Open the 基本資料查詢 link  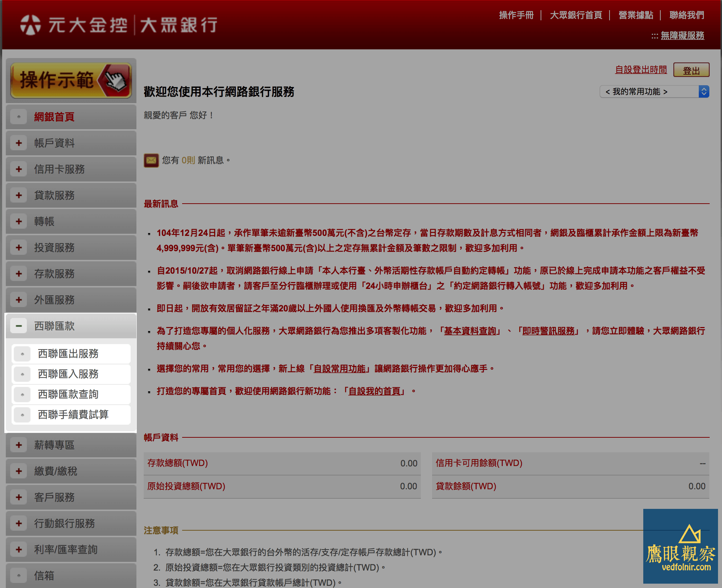470,331
